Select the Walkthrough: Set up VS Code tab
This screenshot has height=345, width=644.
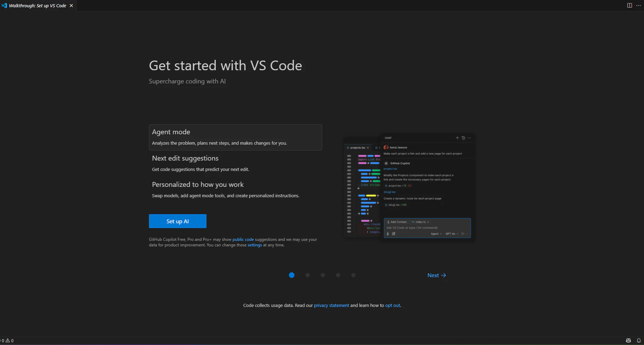(38, 6)
